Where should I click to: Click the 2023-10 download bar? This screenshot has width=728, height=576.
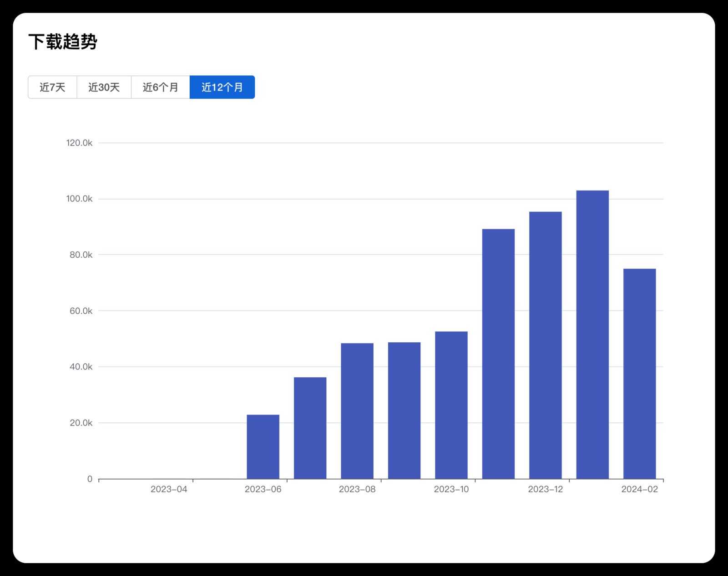coord(451,405)
